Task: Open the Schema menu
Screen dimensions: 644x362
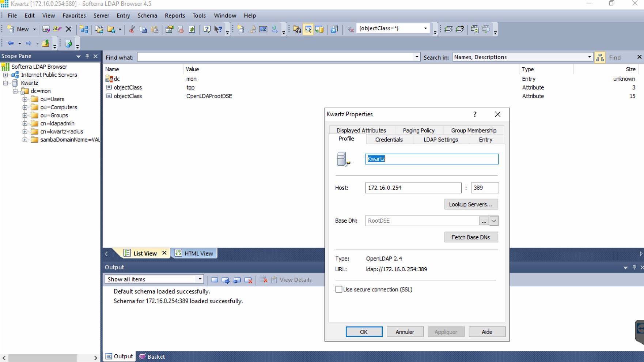Action: [147, 15]
